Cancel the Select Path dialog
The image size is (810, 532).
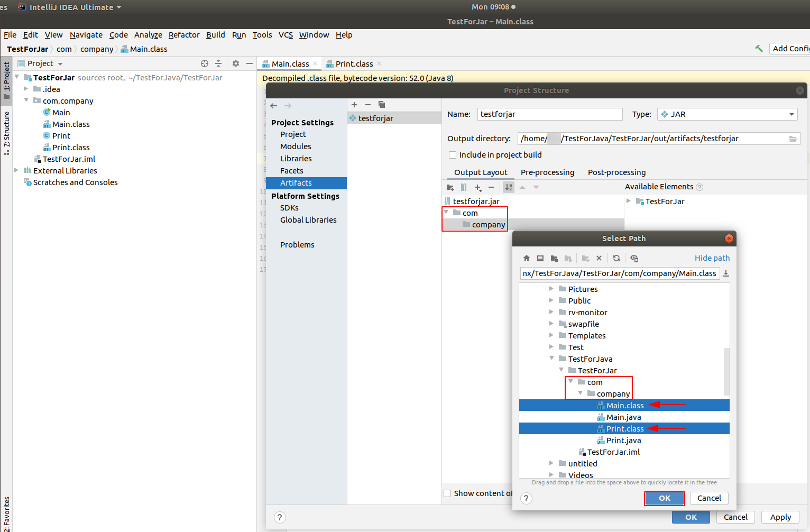tap(709, 498)
